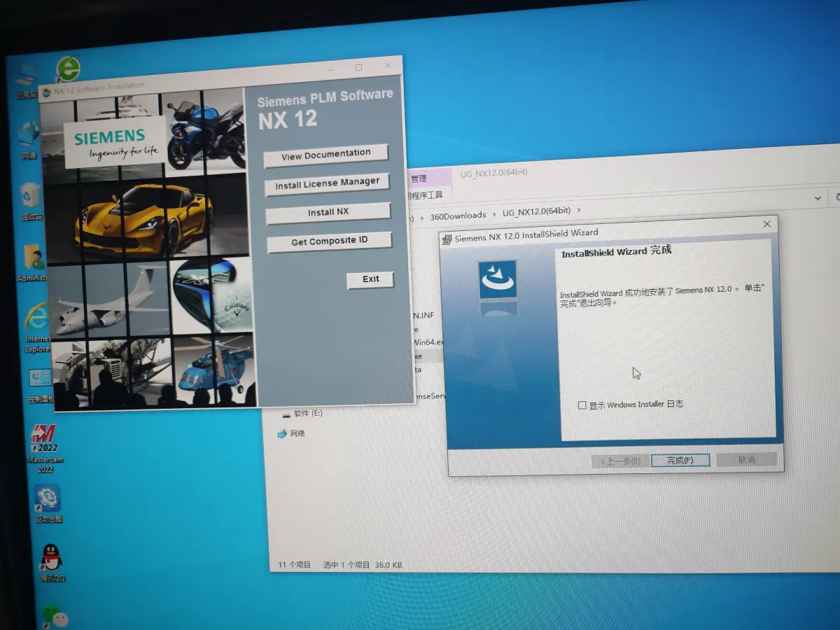840x630 pixels.
Task: Select the 软件 (E:) drive in Explorer sidebar
Action: point(302,414)
